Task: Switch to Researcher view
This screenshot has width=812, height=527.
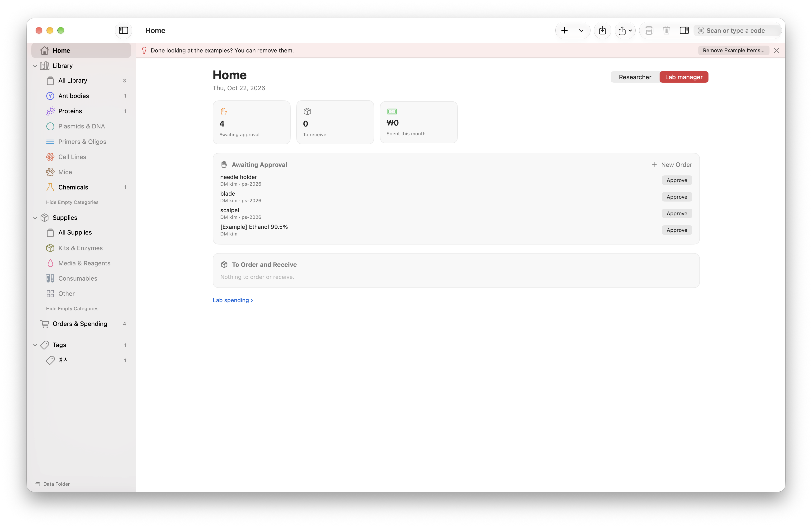Action: pos(635,77)
